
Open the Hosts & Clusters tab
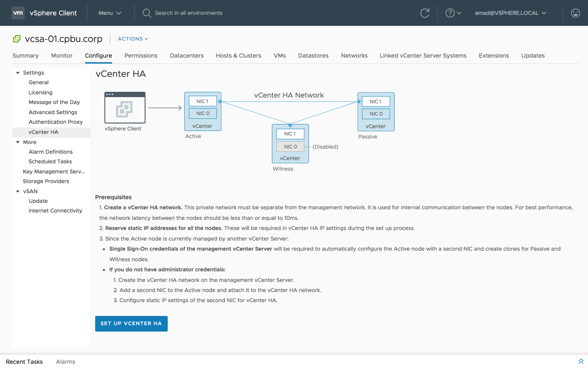[x=238, y=56]
